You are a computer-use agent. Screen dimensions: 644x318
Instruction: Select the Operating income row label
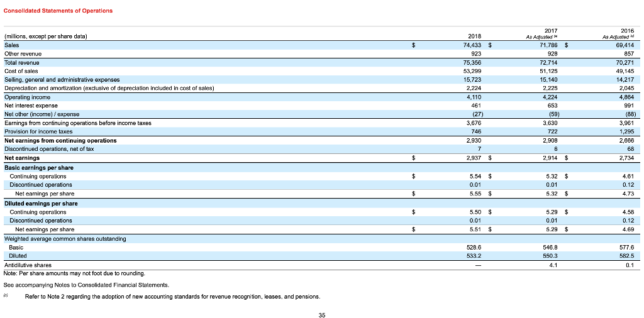[x=27, y=97]
